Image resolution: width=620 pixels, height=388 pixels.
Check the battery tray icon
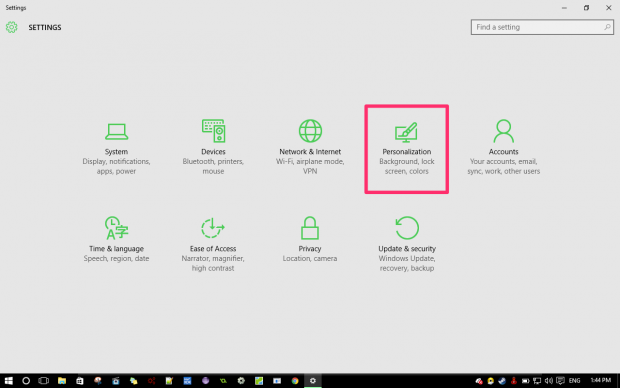(x=525, y=381)
